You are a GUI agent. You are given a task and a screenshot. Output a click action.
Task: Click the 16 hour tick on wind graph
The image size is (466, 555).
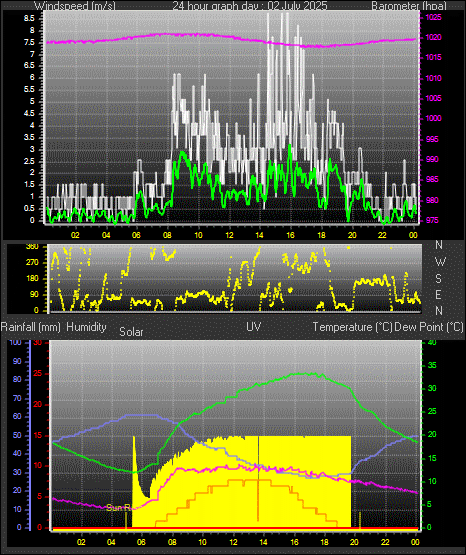point(290,235)
